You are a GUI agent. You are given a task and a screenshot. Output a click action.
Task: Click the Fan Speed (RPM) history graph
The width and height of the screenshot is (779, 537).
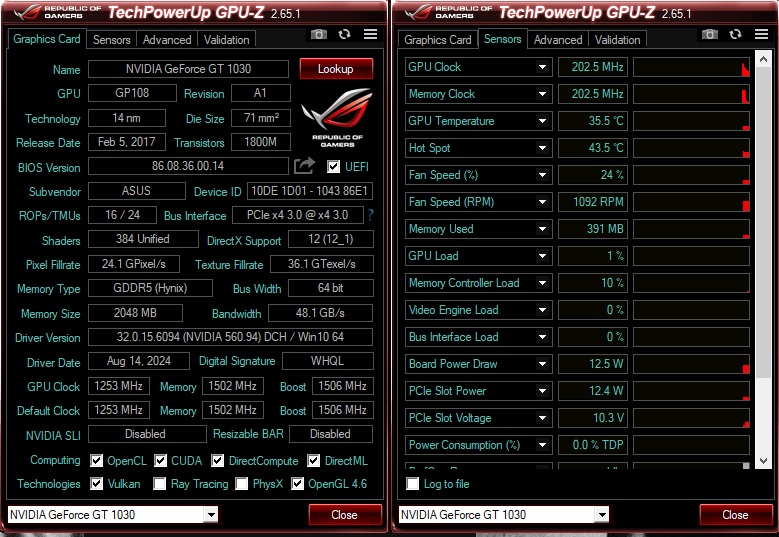(692, 202)
